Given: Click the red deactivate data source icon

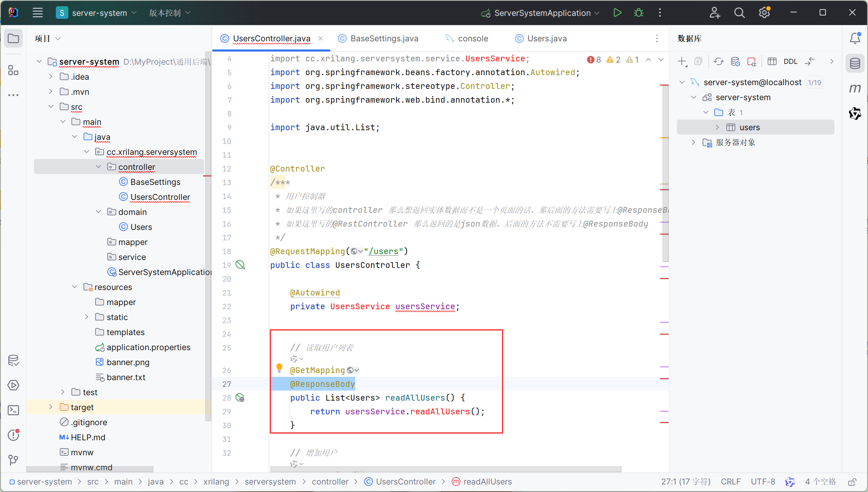Looking at the screenshot, I should (752, 62).
